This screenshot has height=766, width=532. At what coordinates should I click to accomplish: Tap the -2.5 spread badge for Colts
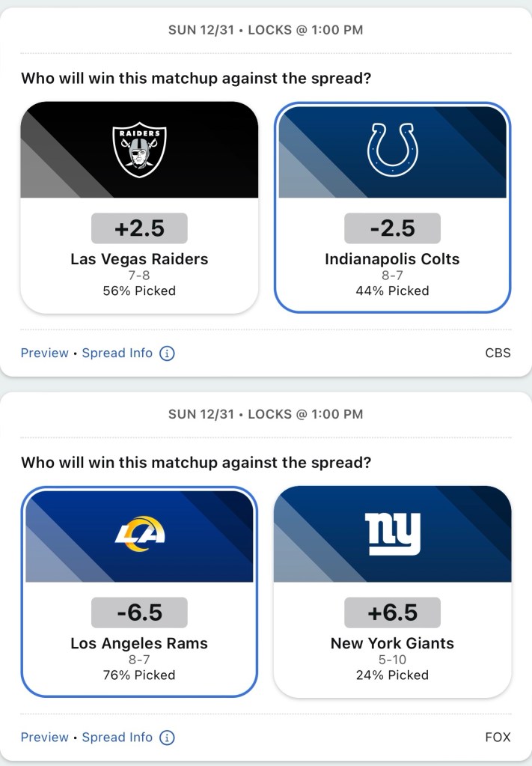[x=392, y=228]
